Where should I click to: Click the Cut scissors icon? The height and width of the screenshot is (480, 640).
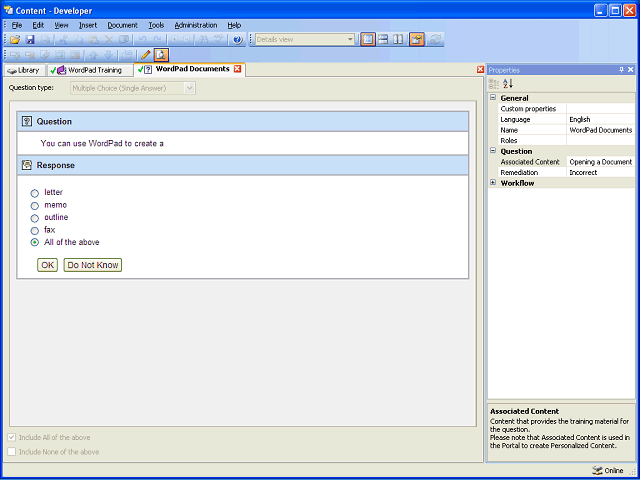63,40
